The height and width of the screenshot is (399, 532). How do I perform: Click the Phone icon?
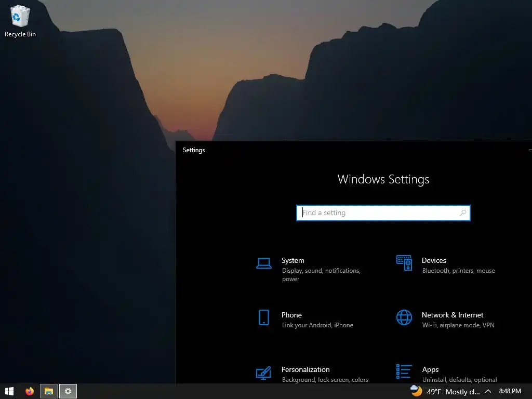tap(263, 317)
